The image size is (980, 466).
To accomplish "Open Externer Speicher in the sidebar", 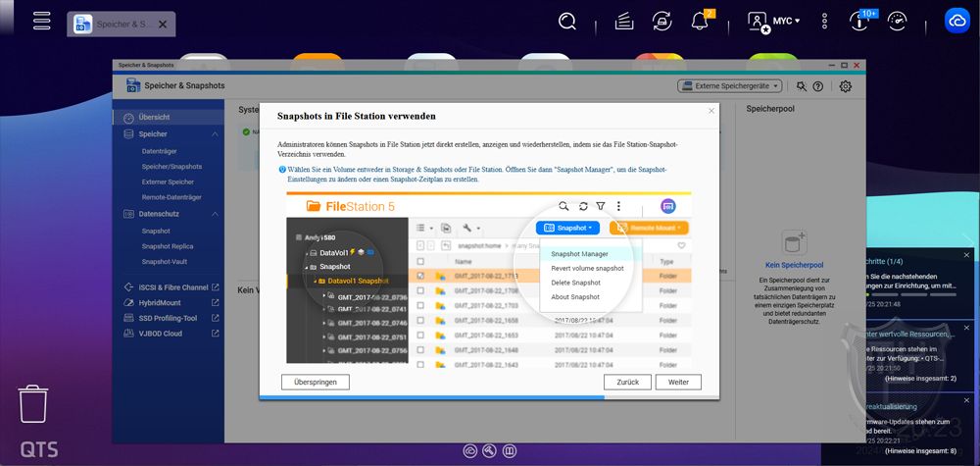I will (169, 182).
